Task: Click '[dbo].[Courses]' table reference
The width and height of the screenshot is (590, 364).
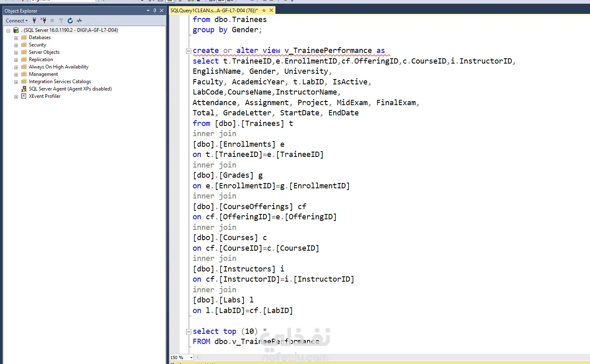Action: 225,238
